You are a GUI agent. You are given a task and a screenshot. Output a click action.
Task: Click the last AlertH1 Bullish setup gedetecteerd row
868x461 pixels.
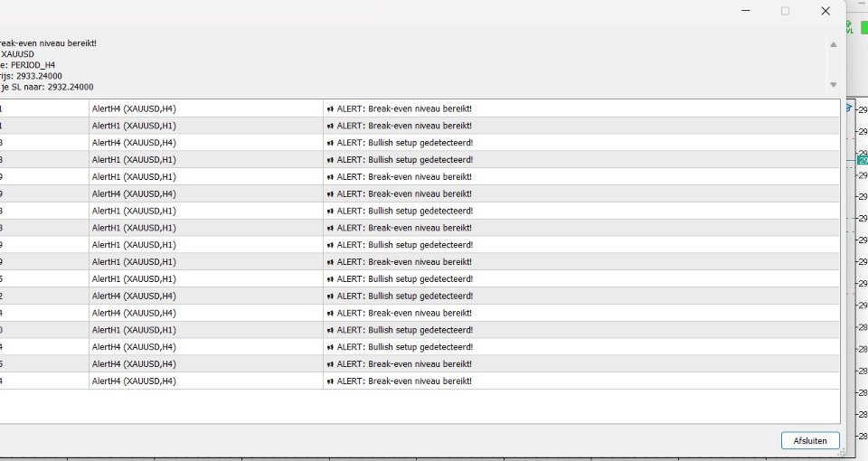[420, 330]
